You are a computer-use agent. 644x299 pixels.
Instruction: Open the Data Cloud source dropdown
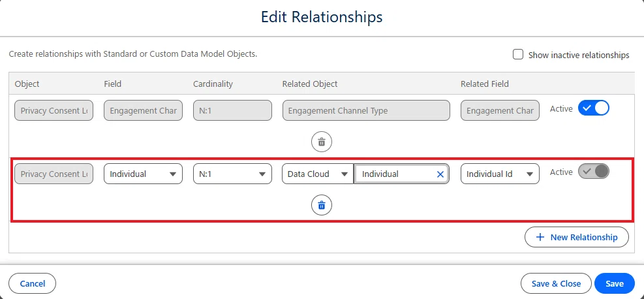coord(318,174)
